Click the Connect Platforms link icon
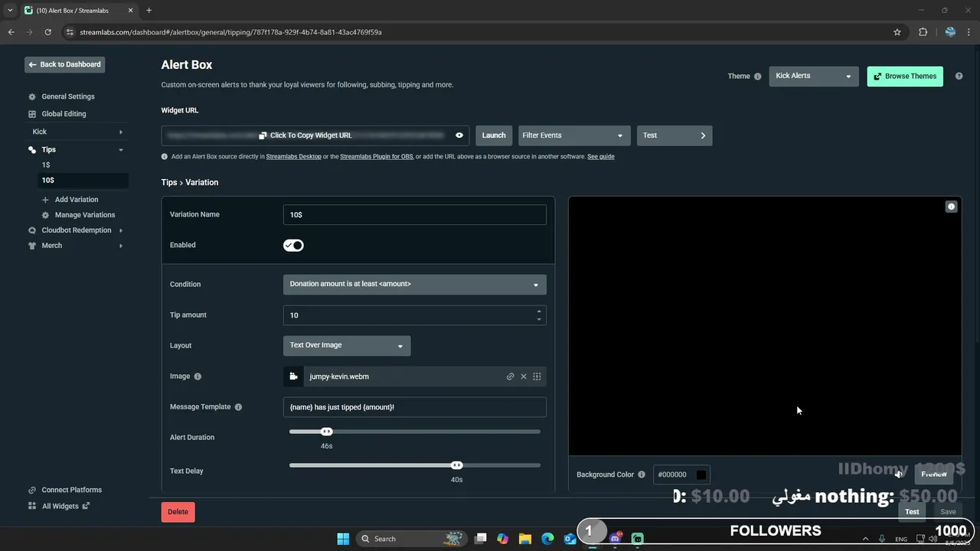 click(x=32, y=490)
